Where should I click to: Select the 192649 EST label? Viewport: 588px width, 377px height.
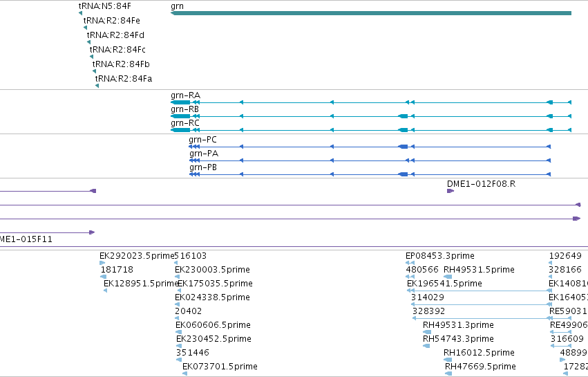[x=565, y=256]
